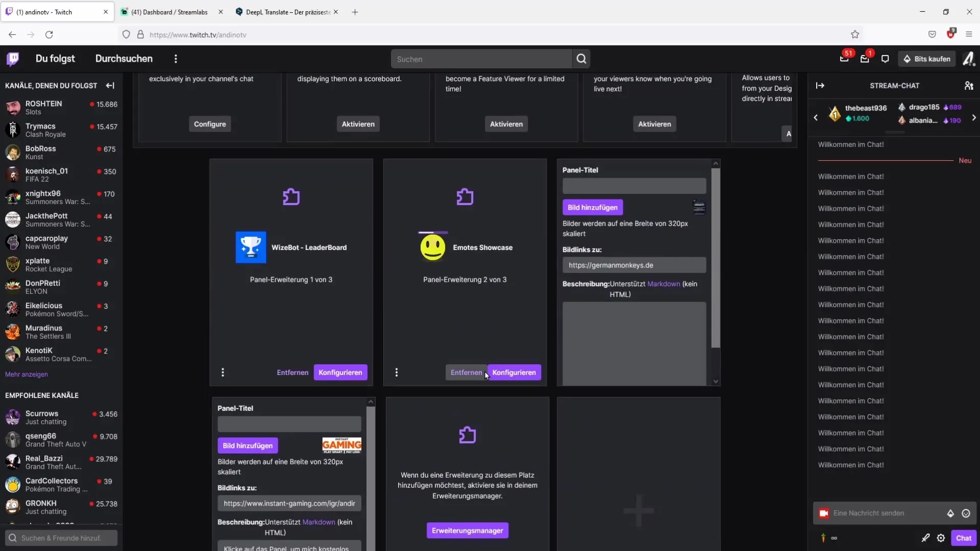The height and width of the screenshot is (551, 980).
Task: Open Markdown link in germanmonkeys panel
Action: [664, 284]
